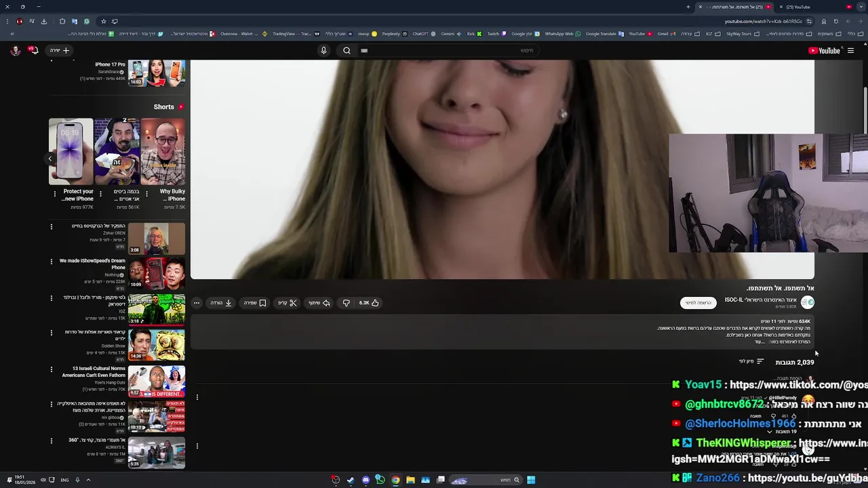Open the account avatar menu

pos(15,50)
